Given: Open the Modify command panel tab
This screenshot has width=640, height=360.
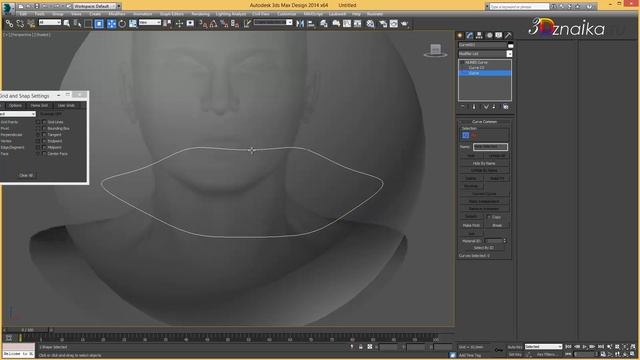Looking at the screenshot, I should tap(469, 36).
